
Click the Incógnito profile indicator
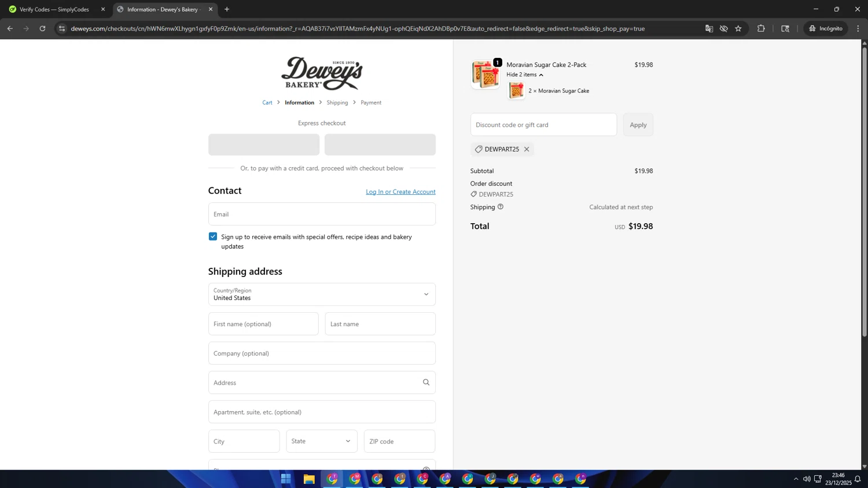pyautogui.click(x=826, y=28)
